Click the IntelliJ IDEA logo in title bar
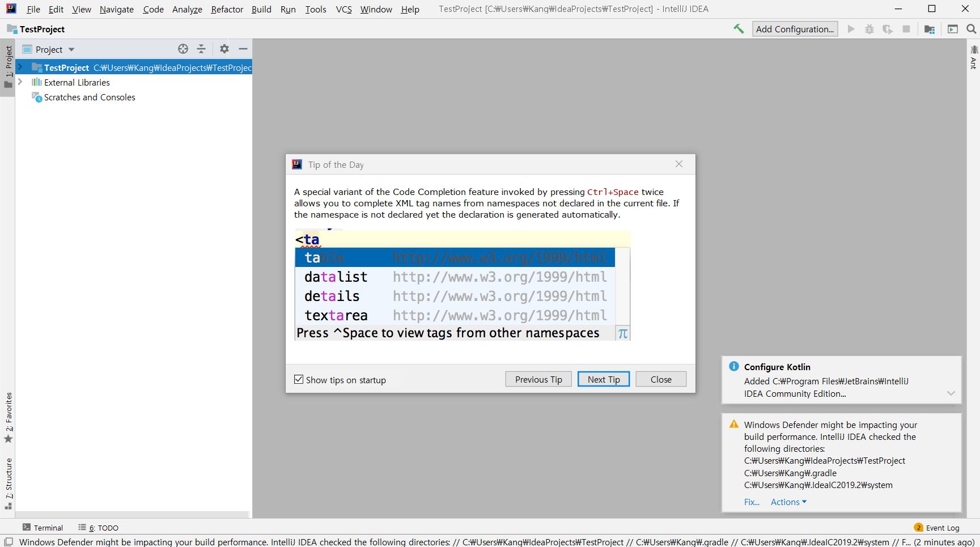 (11, 9)
